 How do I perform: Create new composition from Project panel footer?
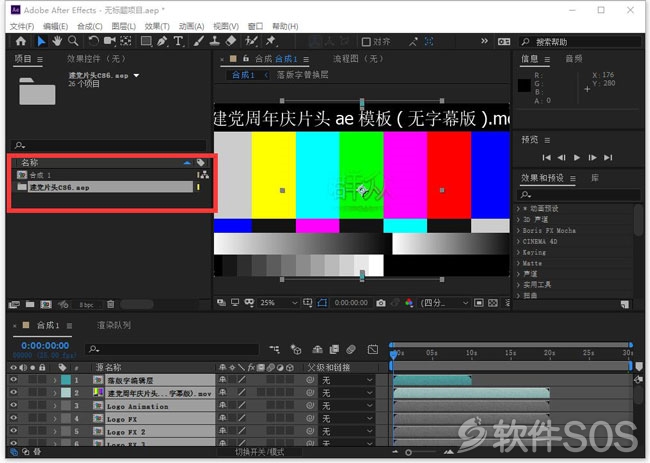46,304
